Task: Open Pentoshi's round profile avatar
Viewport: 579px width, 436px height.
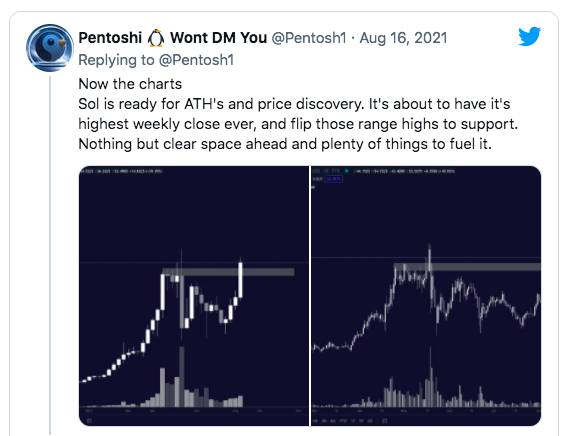Action: click(50, 48)
